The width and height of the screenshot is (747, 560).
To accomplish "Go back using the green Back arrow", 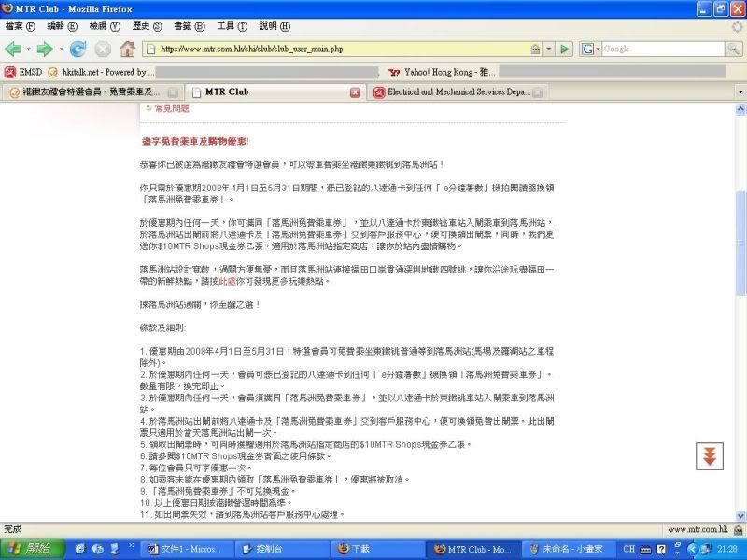I will coord(12,49).
